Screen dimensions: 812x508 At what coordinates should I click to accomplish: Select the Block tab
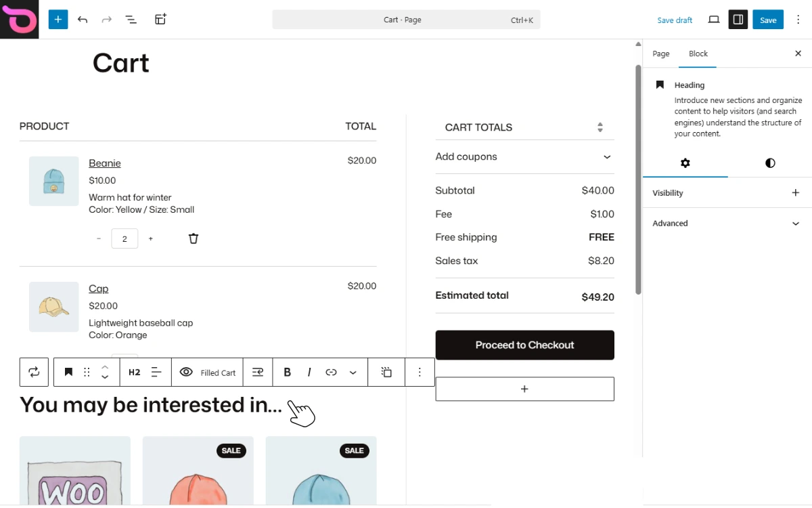point(698,54)
